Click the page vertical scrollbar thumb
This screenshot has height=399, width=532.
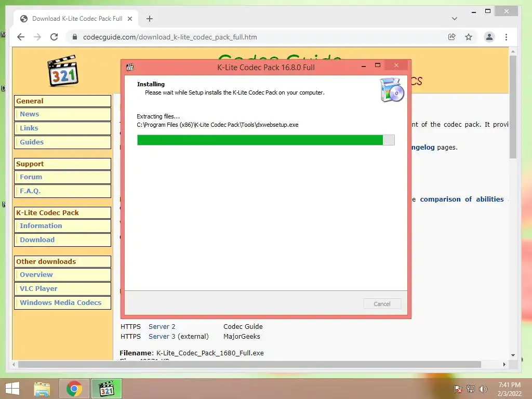[513, 107]
